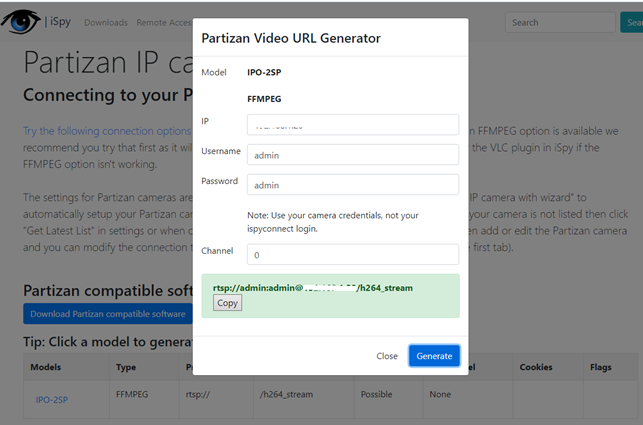Click the Username field containing admin
The height and width of the screenshot is (425, 643).
click(353, 155)
